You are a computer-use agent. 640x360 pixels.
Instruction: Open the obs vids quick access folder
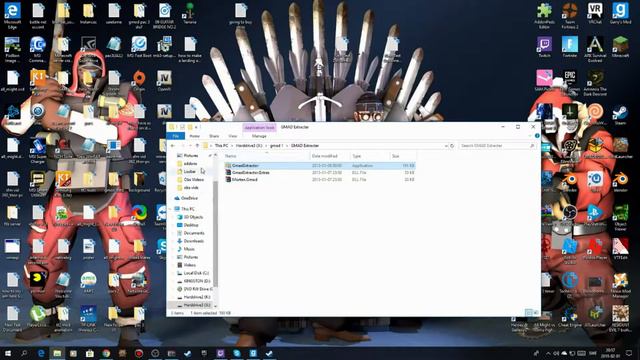[x=191, y=188]
